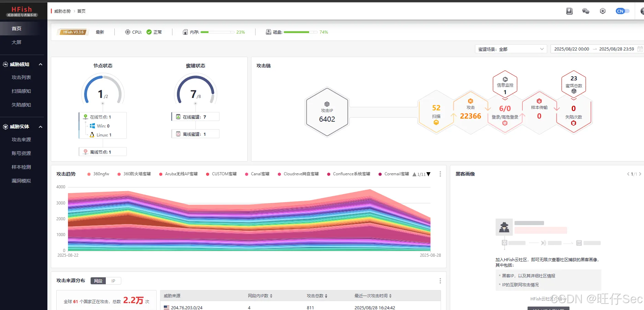This screenshot has height=310, width=644.
Task: Switch source distribution to IP view
Action: click(x=113, y=281)
